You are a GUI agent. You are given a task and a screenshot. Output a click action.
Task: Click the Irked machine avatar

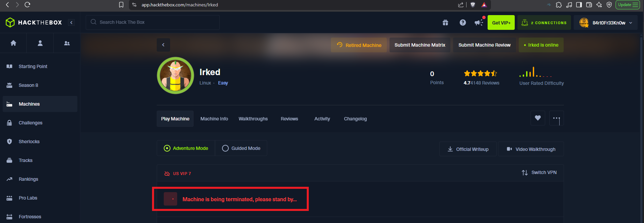(x=175, y=75)
